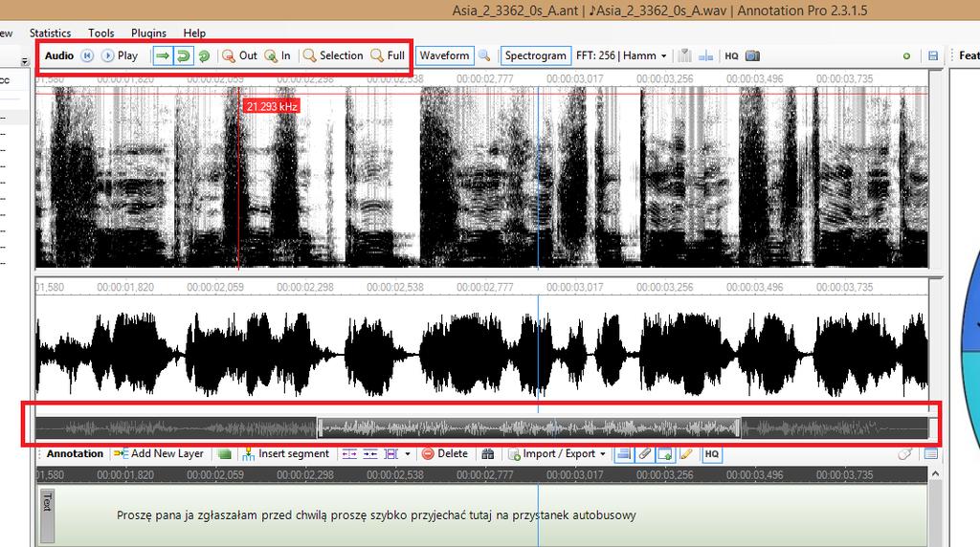The height and width of the screenshot is (547, 980).
Task: Zoom In the audio view
Action: 278,55
